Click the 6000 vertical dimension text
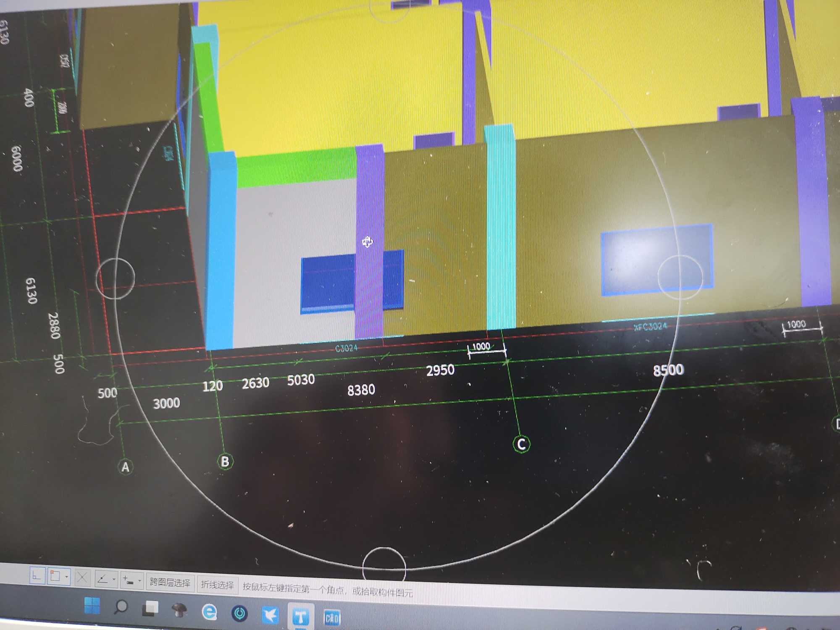The height and width of the screenshot is (630, 840). [x=16, y=158]
